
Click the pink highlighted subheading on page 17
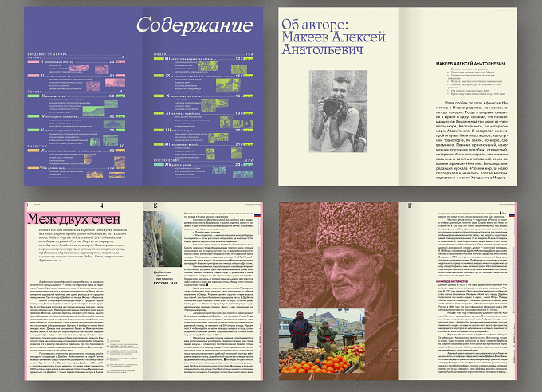tap(453, 282)
